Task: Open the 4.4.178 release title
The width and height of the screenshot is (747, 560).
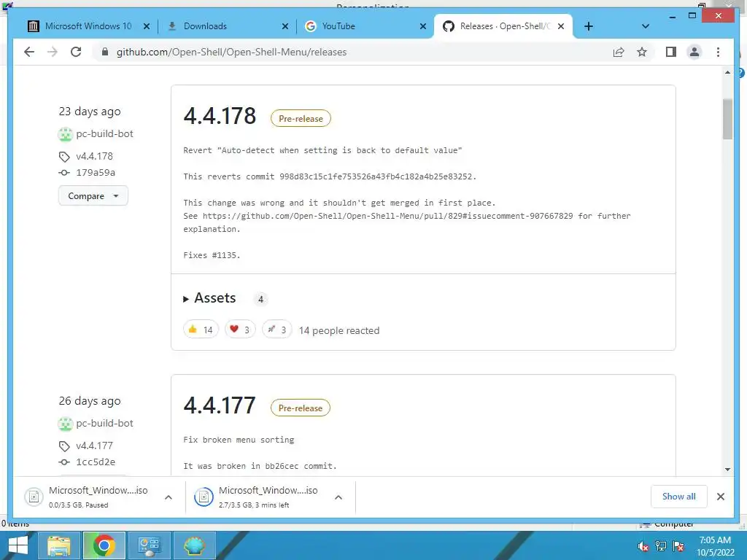Action: pos(220,116)
